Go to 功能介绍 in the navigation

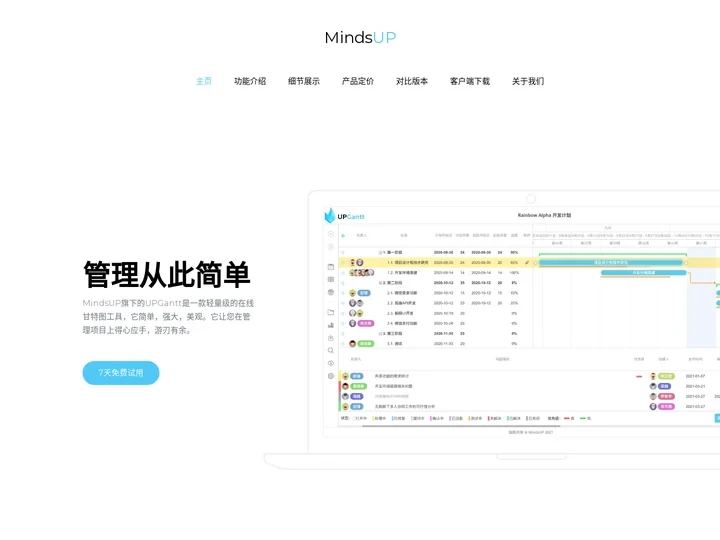click(250, 81)
